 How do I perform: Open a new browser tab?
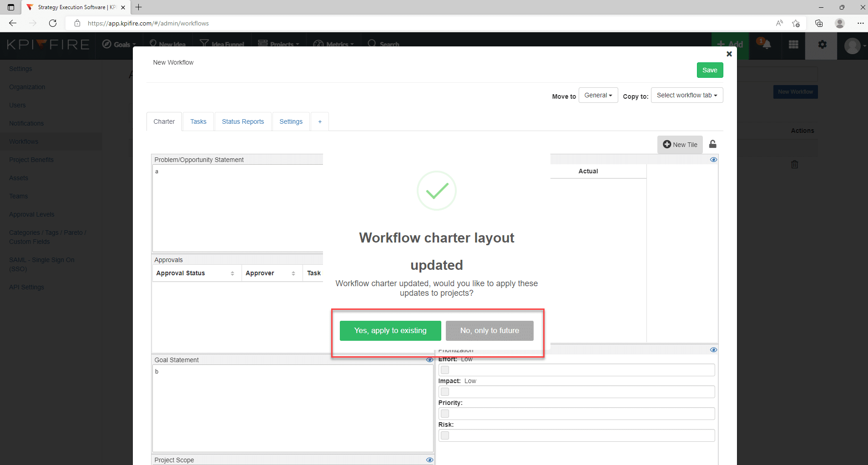click(x=139, y=7)
